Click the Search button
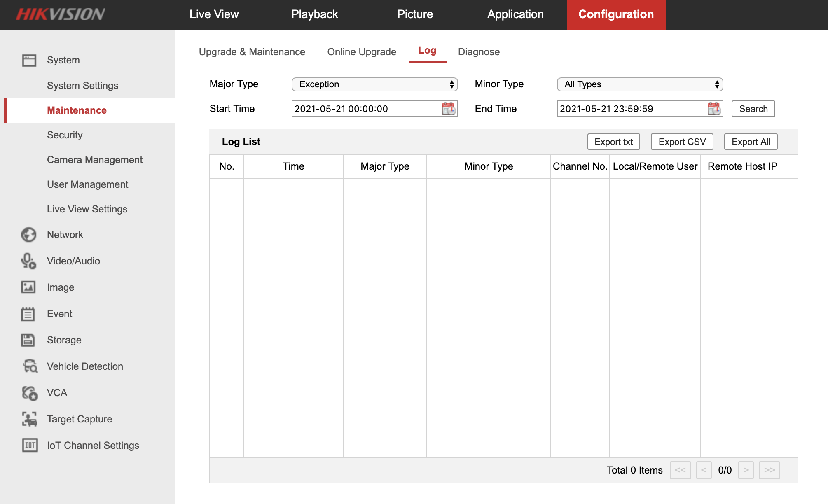This screenshot has height=504, width=828. pos(753,109)
